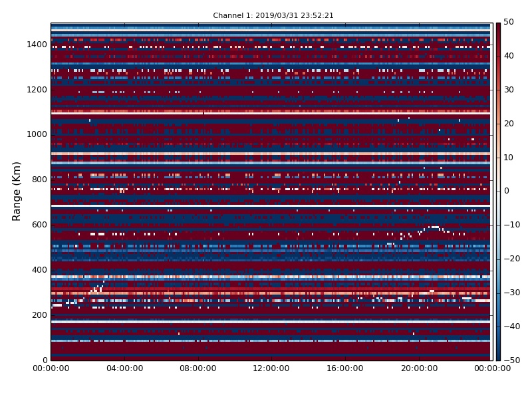This screenshot has height=399, width=532.
Task: Click the colorbar tick label −10
Action: click(x=511, y=225)
